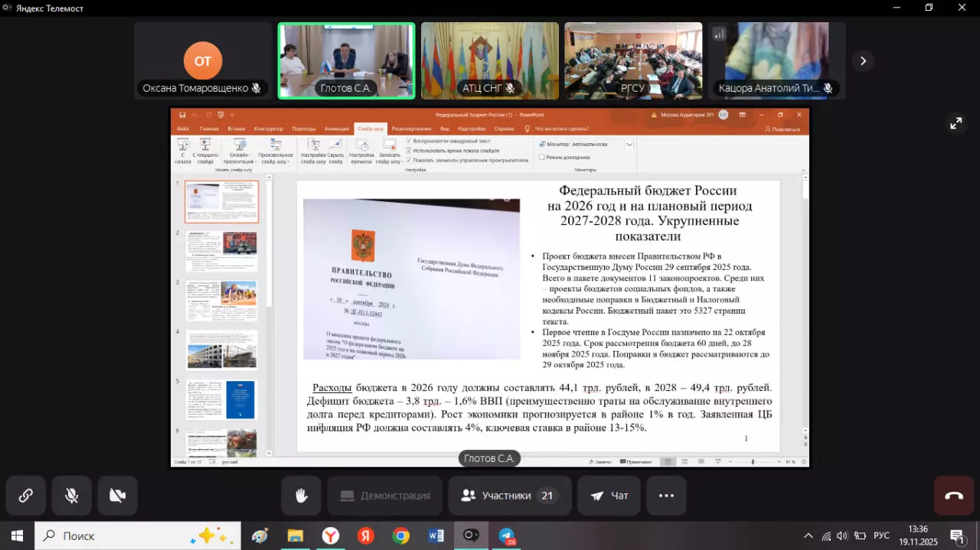980x550 pixels.
Task: Launch Google Chrome from the taskbar
Action: 401,535
